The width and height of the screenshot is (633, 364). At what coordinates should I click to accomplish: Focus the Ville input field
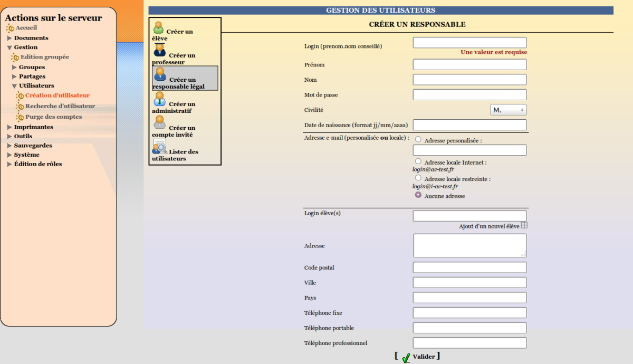point(470,282)
